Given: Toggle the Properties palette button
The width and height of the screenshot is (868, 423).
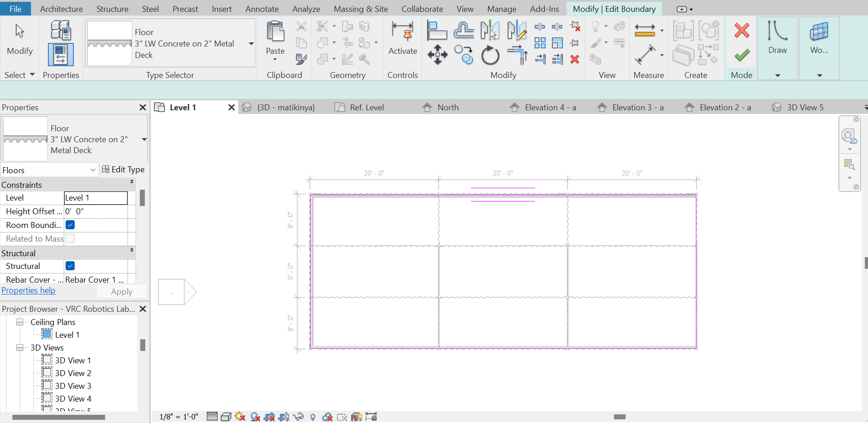Looking at the screenshot, I should pos(61,55).
